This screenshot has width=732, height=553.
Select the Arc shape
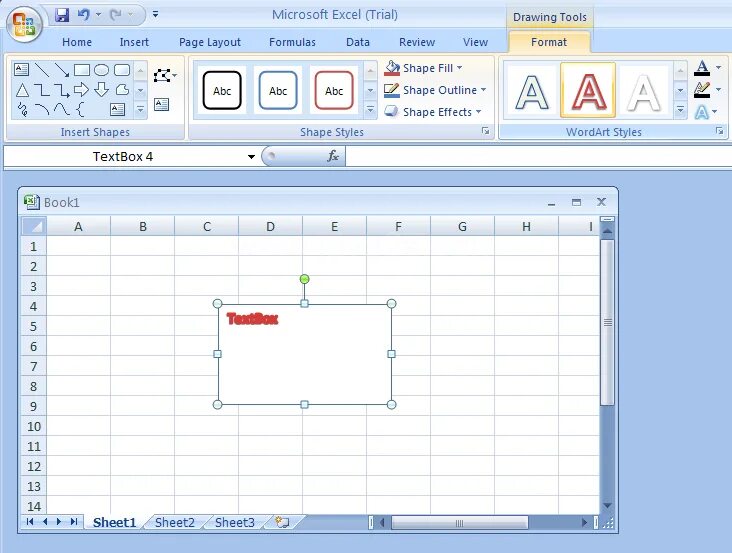(x=42, y=110)
